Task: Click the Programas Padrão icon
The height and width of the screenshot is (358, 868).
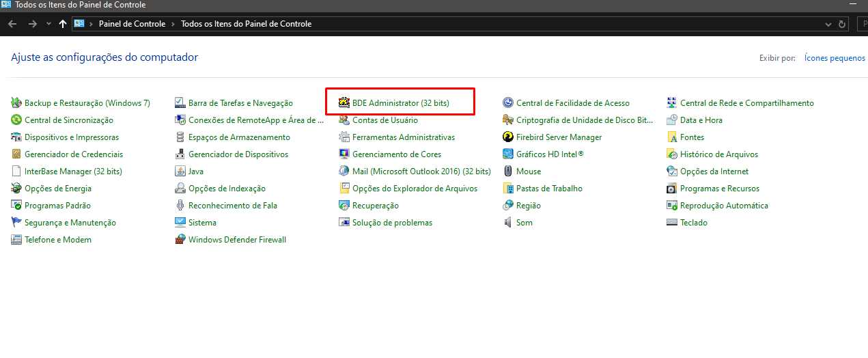Action: 17,206
